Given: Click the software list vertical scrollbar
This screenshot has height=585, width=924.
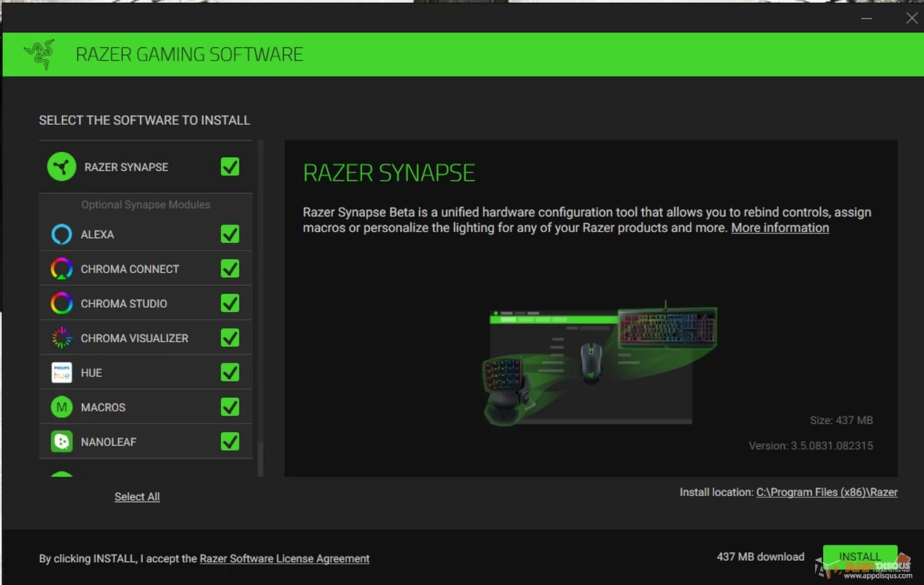Looking at the screenshot, I should (x=260, y=309).
